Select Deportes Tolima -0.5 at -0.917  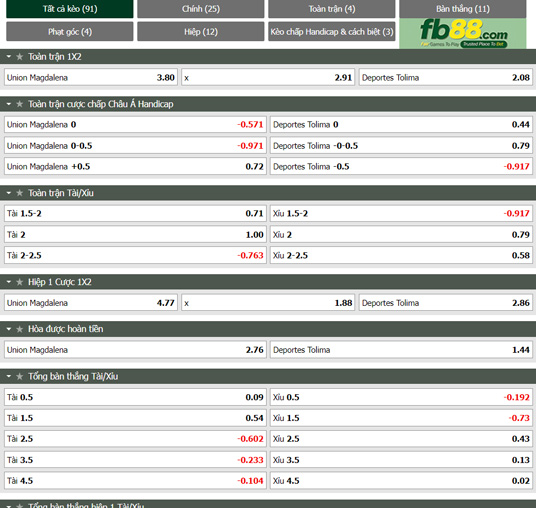click(x=401, y=166)
